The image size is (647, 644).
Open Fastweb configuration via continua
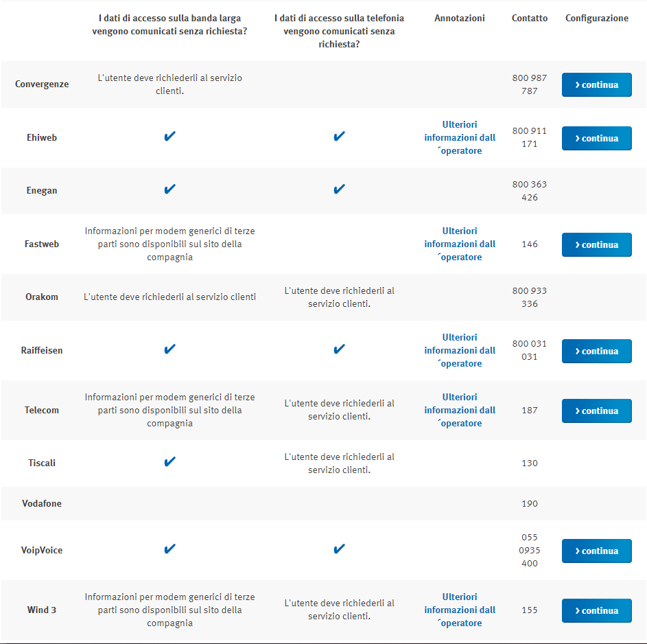596,244
